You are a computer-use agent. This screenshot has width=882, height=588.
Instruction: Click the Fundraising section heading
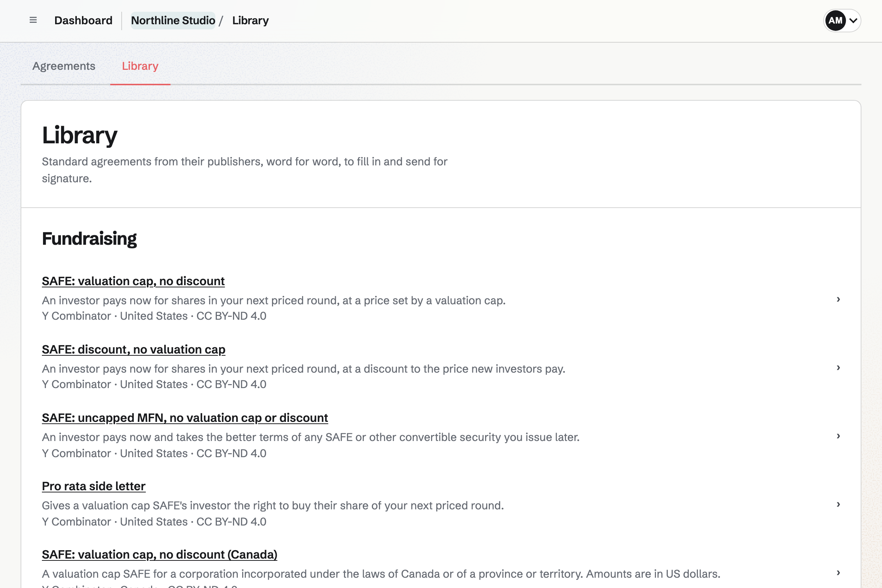[89, 239]
